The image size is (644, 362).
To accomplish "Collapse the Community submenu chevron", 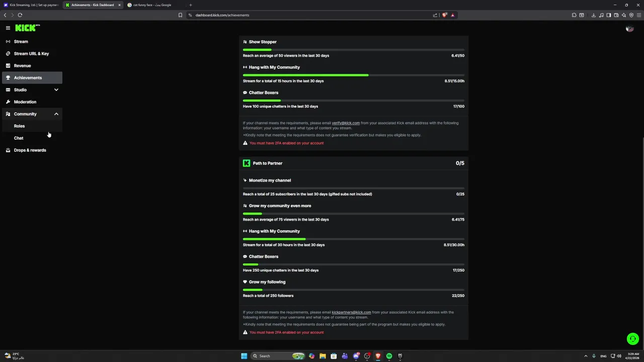I will (56, 114).
